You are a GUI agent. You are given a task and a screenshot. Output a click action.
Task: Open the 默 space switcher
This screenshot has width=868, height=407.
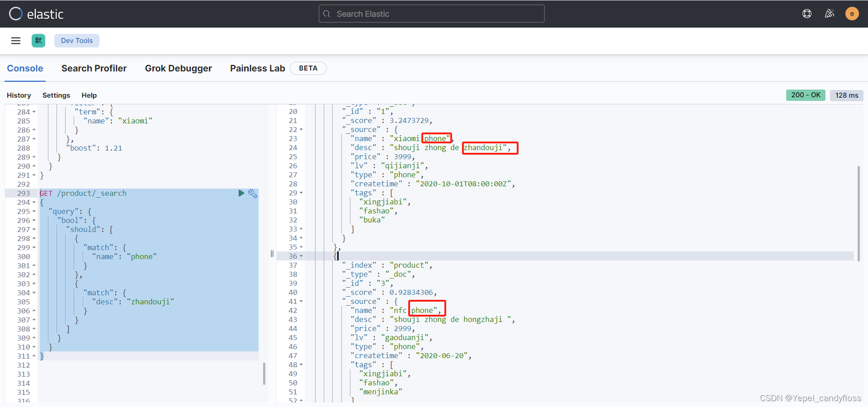[x=38, y=41]
